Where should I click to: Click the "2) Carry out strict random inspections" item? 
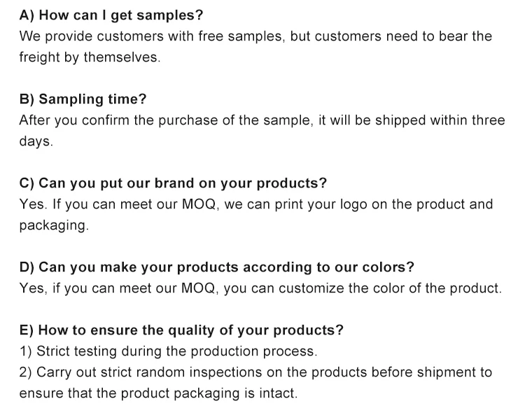point(255,372)
